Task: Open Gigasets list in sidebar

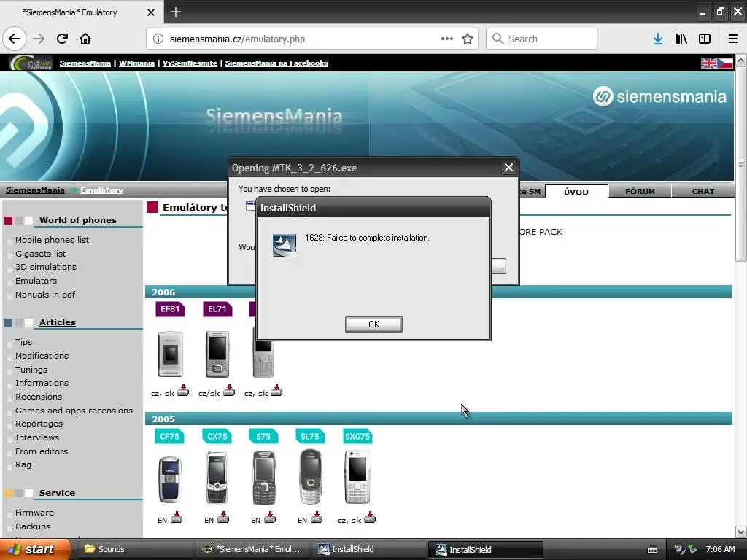Action: click(x=41, y=254)
